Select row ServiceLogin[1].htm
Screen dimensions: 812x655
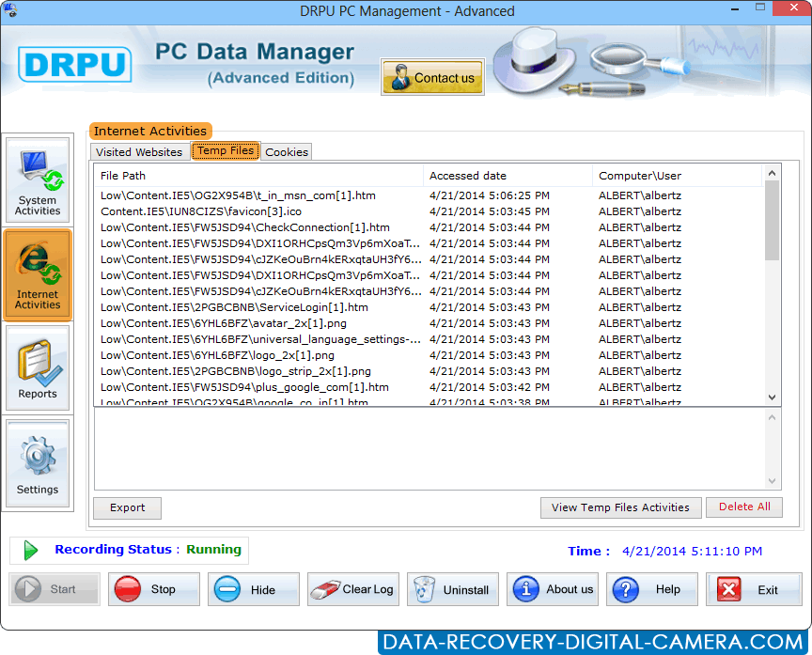click(x=429, y=307)
